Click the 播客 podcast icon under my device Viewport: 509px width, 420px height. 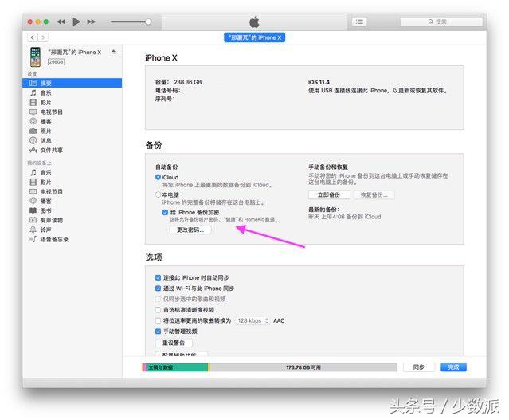[33, 201]
